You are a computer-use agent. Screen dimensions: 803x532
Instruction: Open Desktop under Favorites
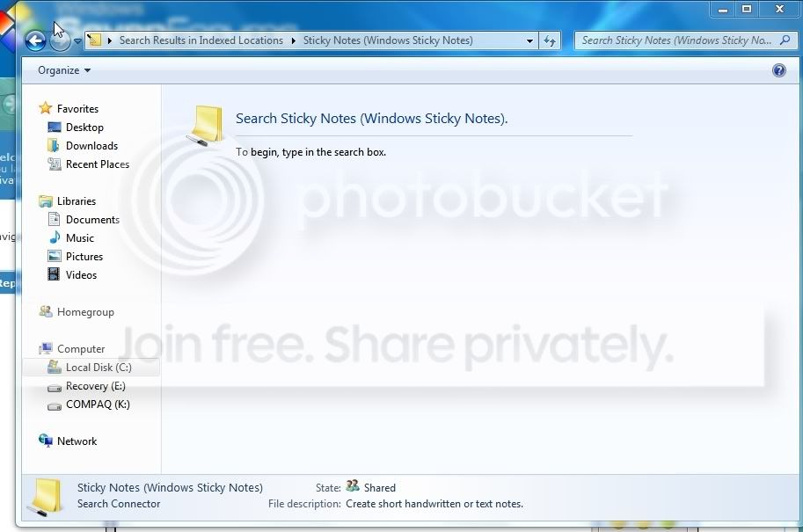[84, 127]
